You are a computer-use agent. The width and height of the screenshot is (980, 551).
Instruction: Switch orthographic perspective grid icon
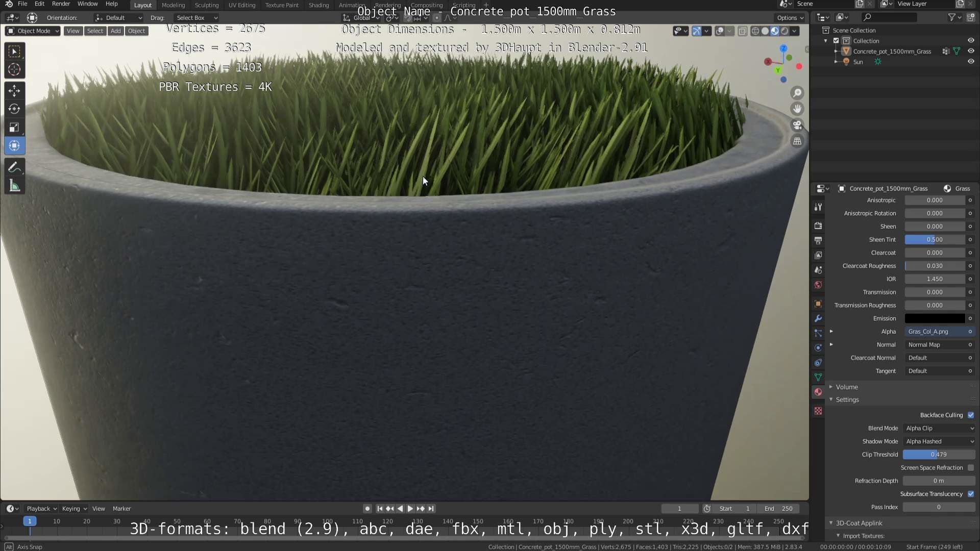tap(797, 141)
